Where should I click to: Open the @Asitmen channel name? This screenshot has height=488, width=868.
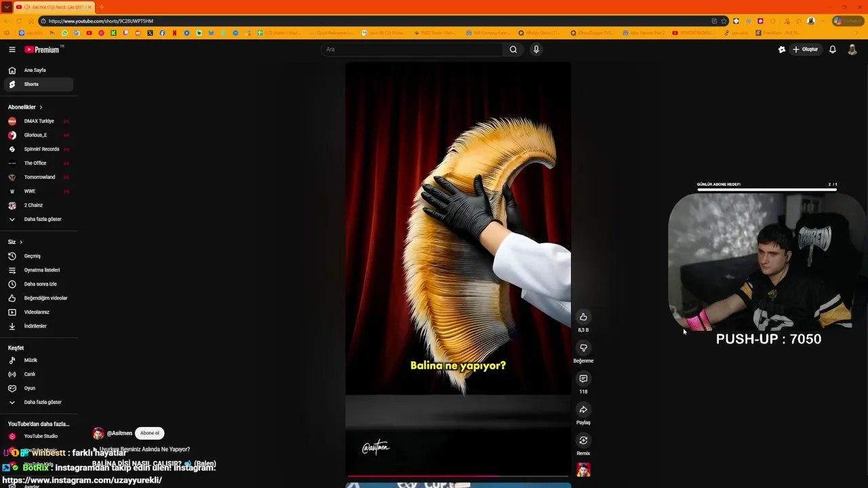[119, 433]
